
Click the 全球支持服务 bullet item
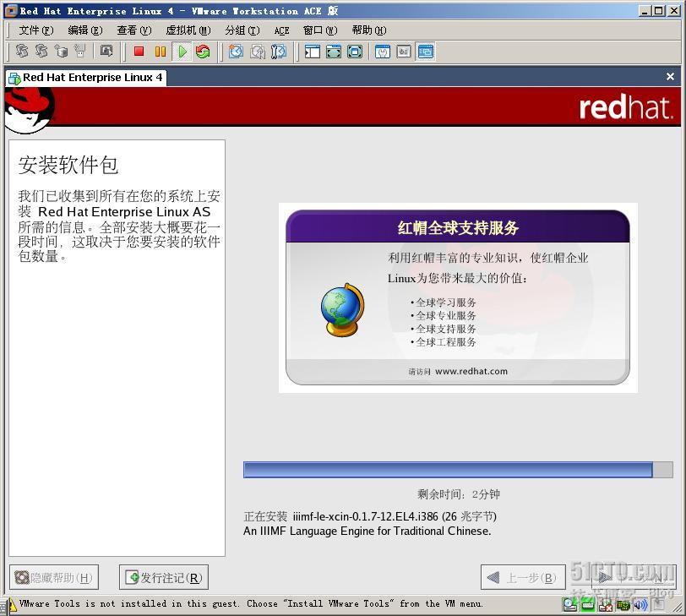[444, 329]
